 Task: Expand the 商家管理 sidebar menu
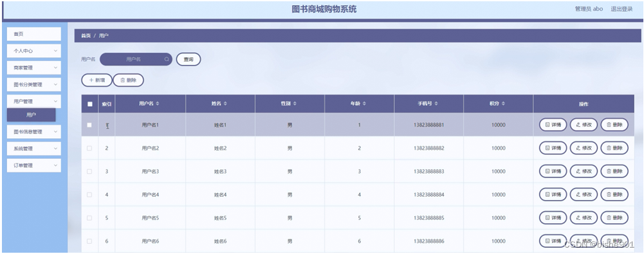34,68
